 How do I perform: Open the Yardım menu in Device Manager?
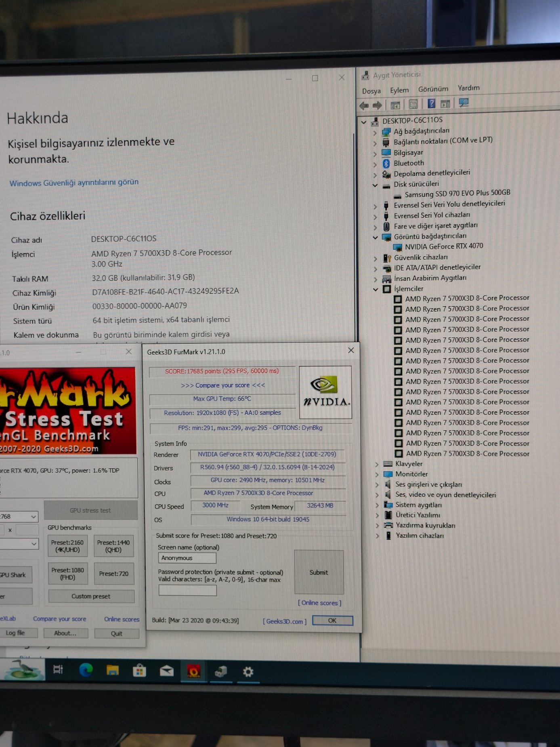tap(468, 88)
